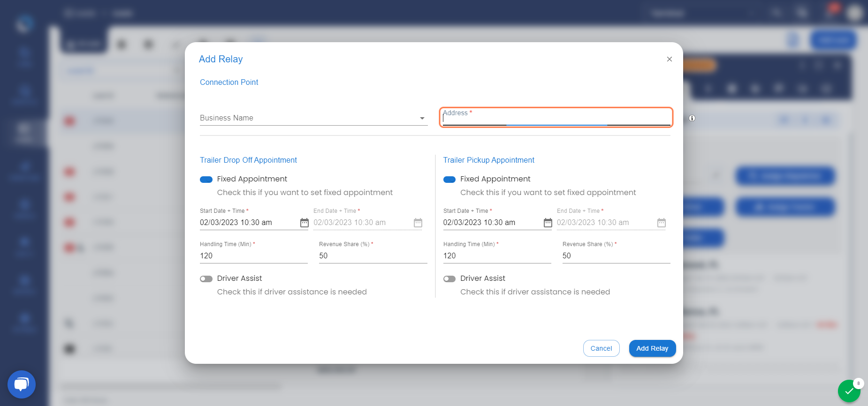Edit Pickup Start Date + Time field

click(x=492, y=223)
